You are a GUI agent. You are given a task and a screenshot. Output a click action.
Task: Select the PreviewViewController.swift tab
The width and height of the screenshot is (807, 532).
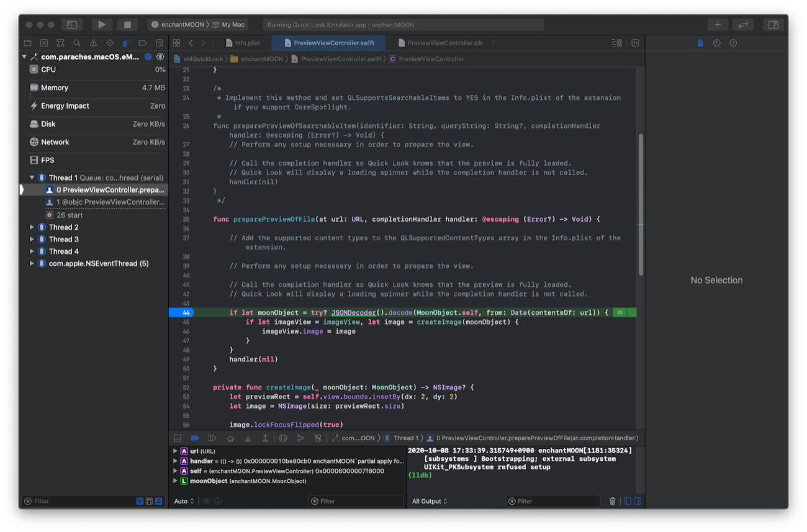click(328, 43)
